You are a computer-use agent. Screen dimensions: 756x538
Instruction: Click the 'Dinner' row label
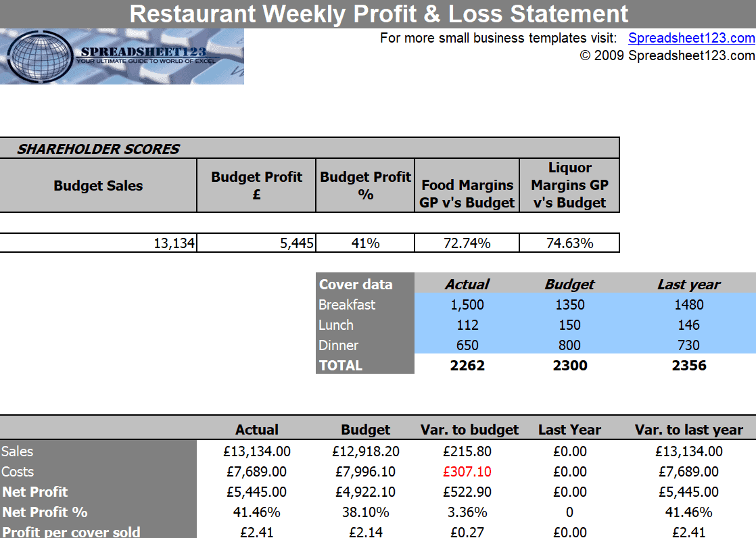pyautogui.click(x=339, y=345)
